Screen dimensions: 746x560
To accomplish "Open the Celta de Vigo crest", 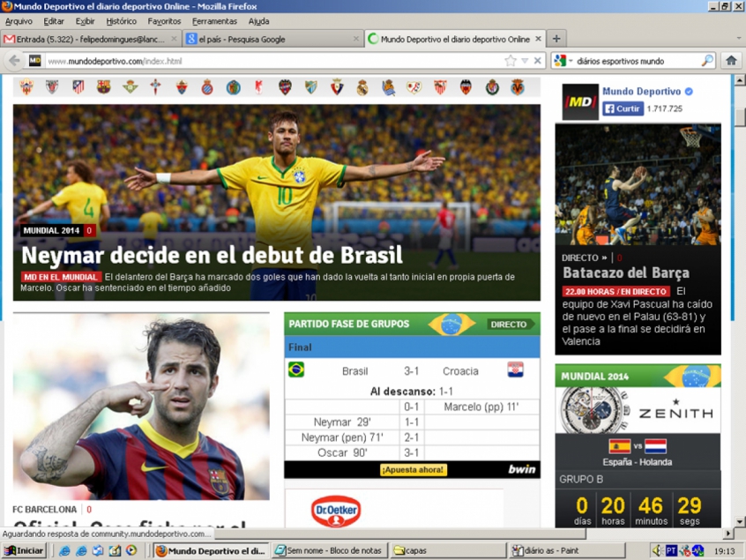I will pos(155,87).
